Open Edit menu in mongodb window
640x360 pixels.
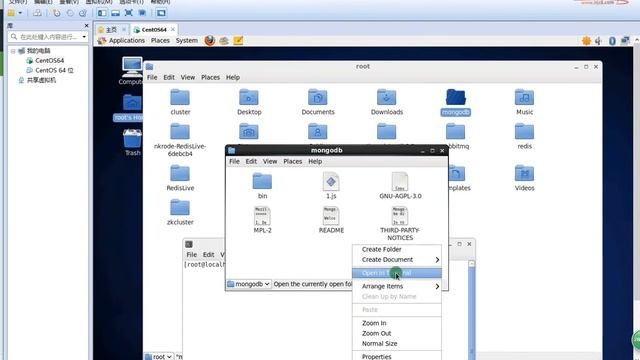[251, 161]
